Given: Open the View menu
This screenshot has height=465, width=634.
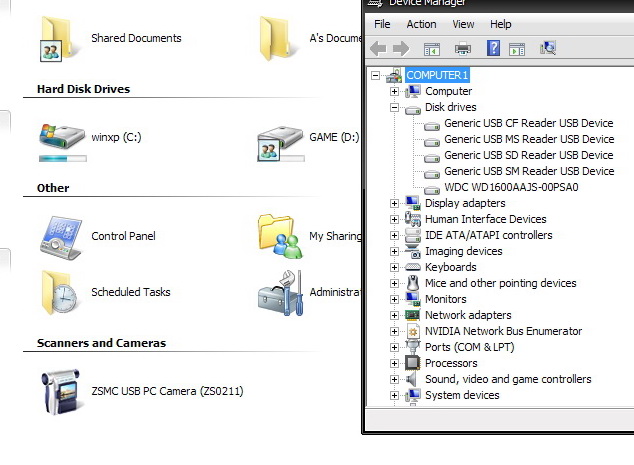Looking at the screenshot, I should tap(463, 24).
